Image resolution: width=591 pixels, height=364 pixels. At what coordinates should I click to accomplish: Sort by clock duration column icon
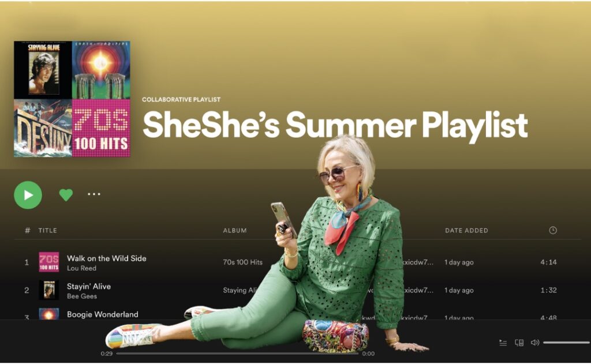click(552, 230)
